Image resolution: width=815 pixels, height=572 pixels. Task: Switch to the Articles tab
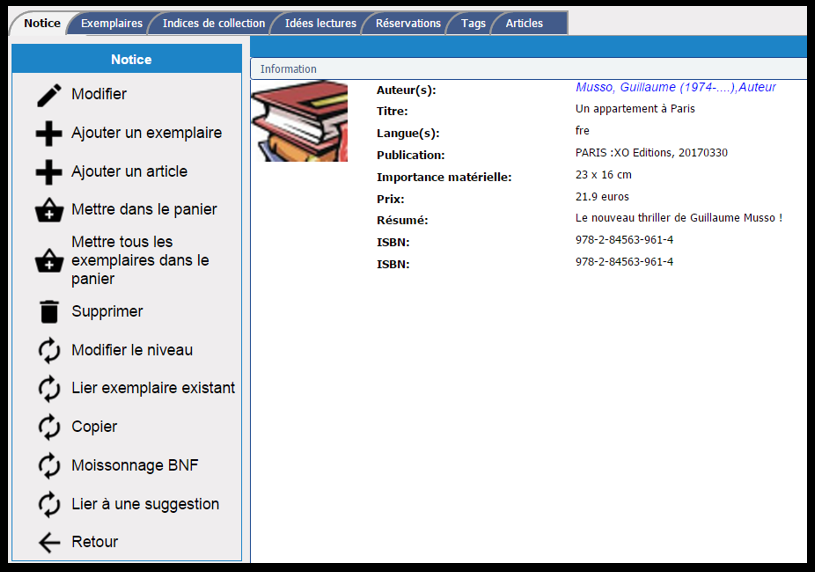524,23
